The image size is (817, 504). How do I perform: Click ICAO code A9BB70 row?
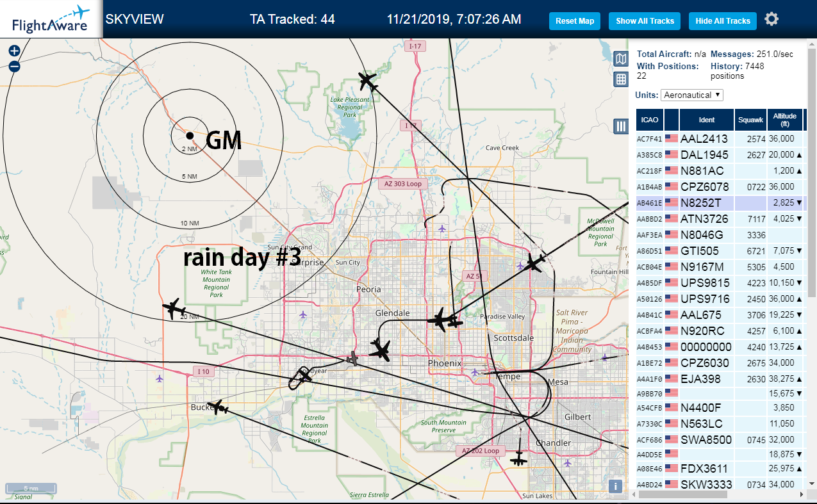(720, 393)
